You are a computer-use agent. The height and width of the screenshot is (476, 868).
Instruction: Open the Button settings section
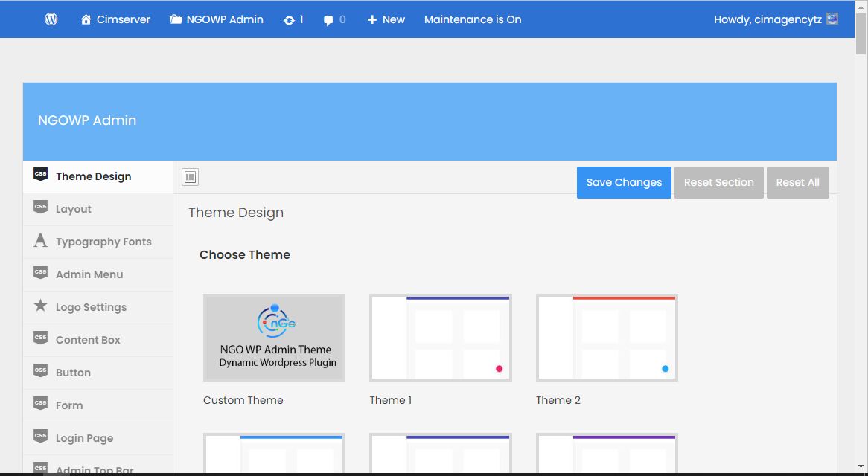(98, 373)
